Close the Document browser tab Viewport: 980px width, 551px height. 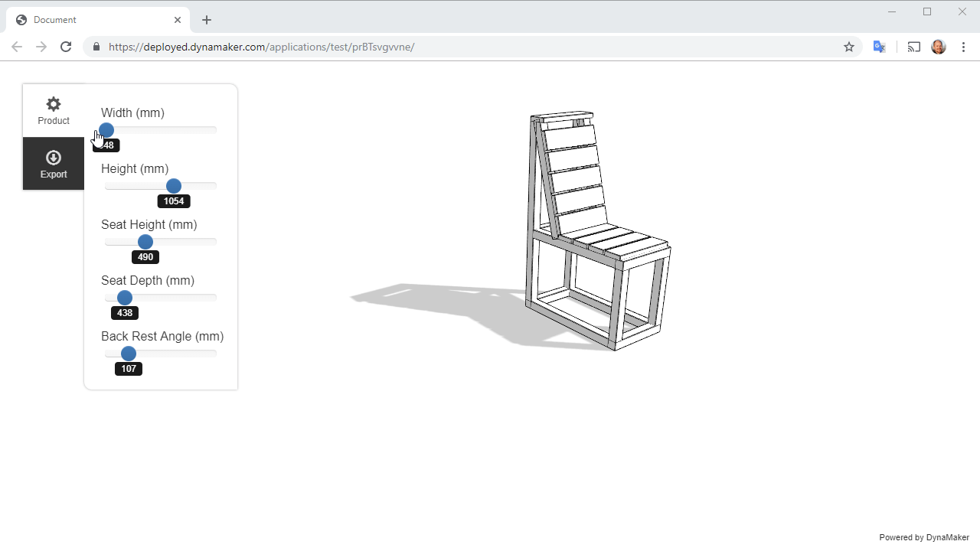pyautogui.click(x=178, y=20)
